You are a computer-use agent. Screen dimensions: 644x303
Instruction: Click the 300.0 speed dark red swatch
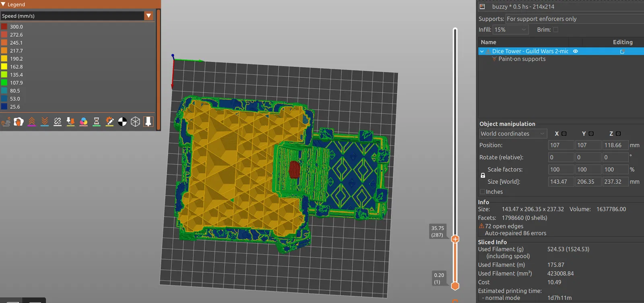click(4, 27)
